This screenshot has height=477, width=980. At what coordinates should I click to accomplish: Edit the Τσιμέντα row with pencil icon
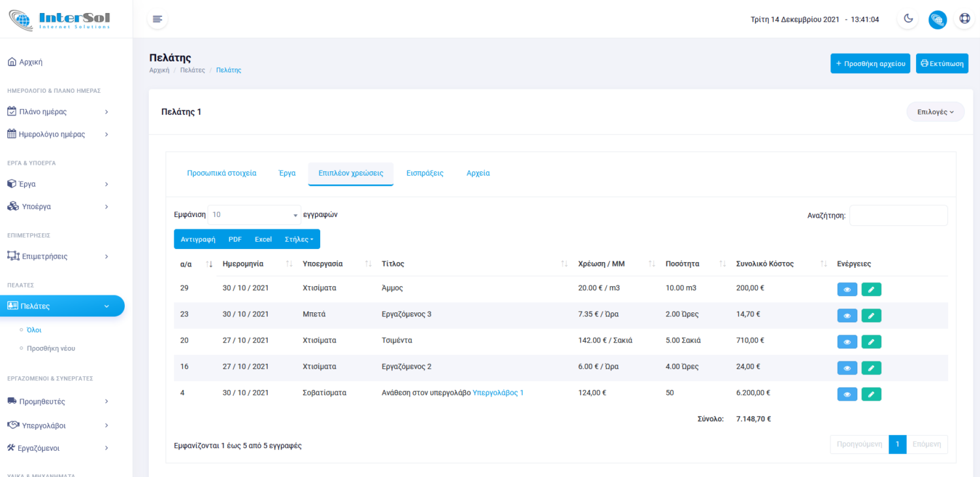[x=871, y=342]
